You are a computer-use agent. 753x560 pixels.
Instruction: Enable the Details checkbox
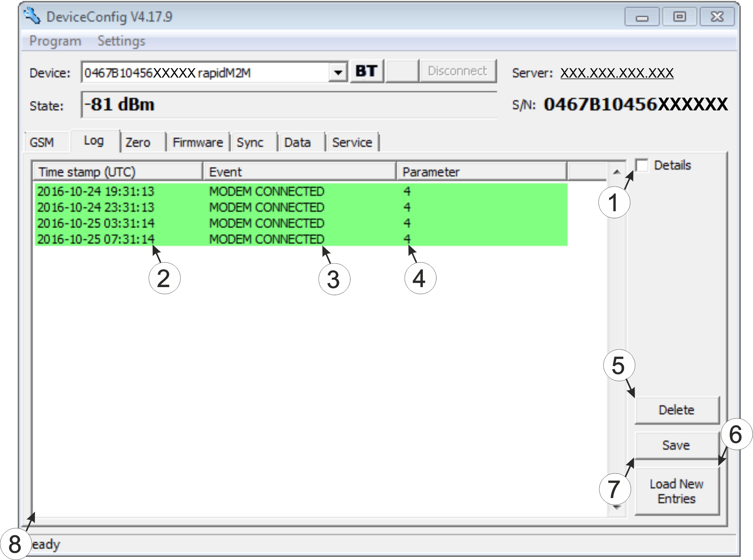point(642,165)
